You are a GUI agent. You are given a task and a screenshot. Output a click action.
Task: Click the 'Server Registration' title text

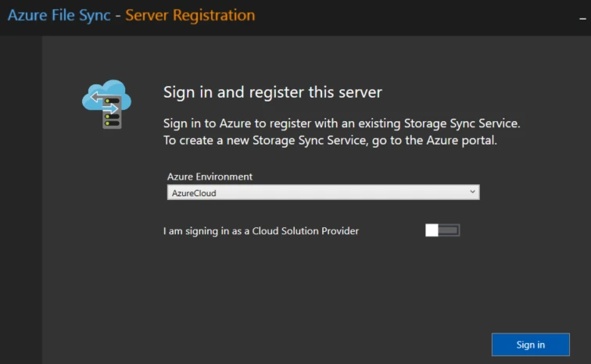(190, 16)
